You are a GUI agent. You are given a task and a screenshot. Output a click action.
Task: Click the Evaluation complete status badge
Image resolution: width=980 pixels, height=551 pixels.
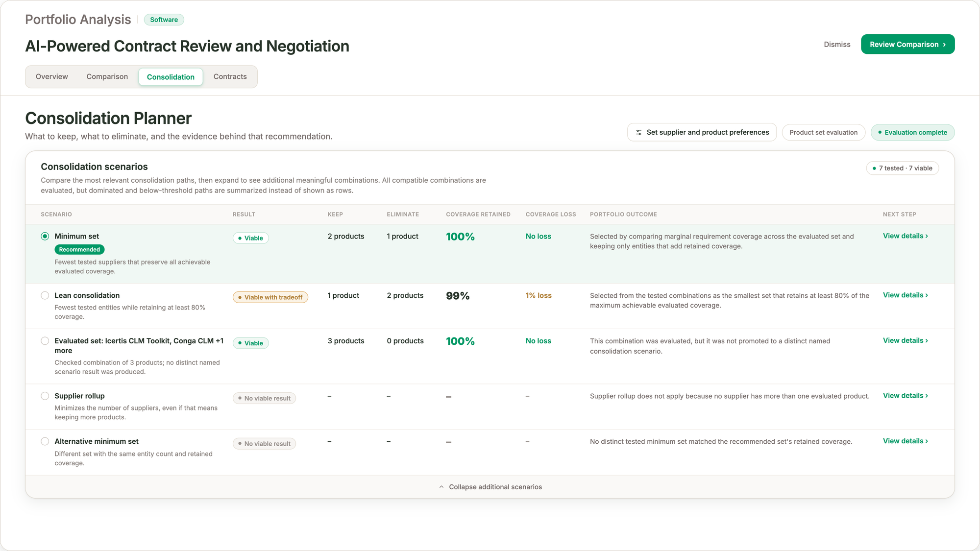click(912, 132)
